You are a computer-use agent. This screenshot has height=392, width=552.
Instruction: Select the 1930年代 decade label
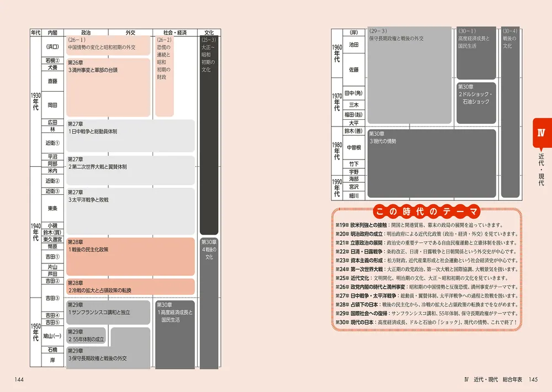35,102
